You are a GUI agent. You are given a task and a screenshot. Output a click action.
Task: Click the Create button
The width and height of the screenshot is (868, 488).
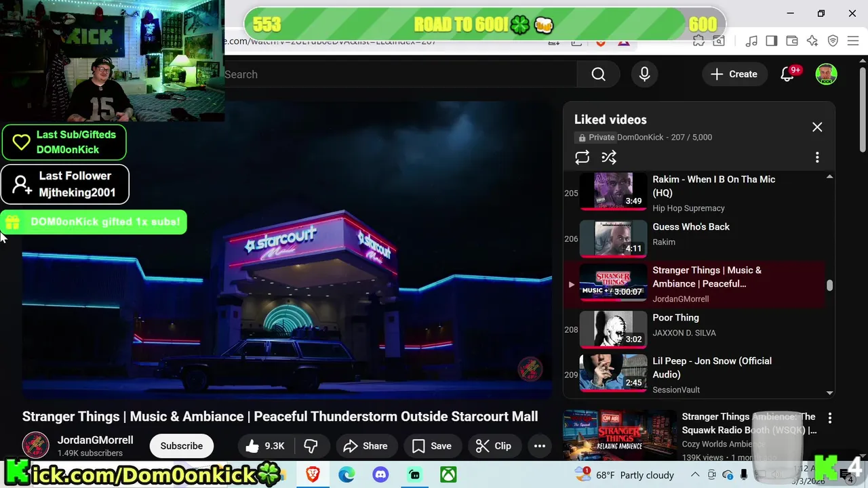(x=734, y=75)
